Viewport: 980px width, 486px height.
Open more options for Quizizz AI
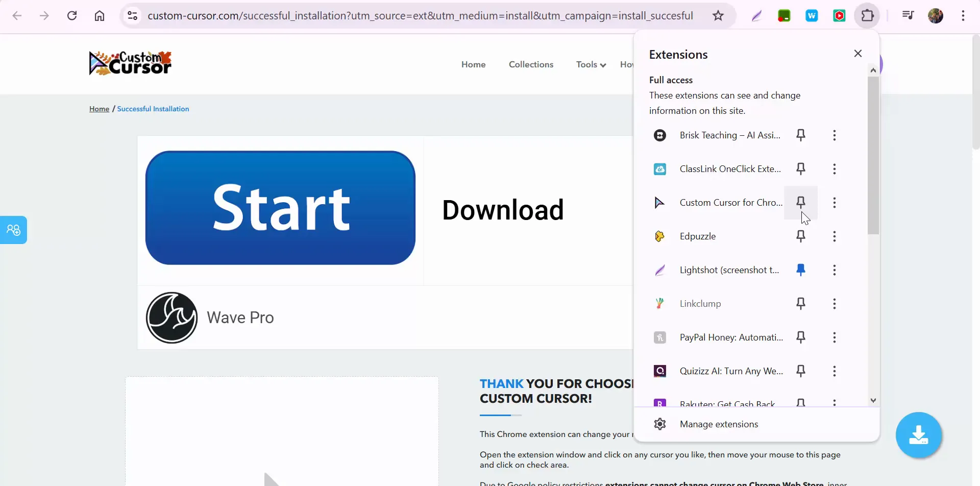[835, 371]
